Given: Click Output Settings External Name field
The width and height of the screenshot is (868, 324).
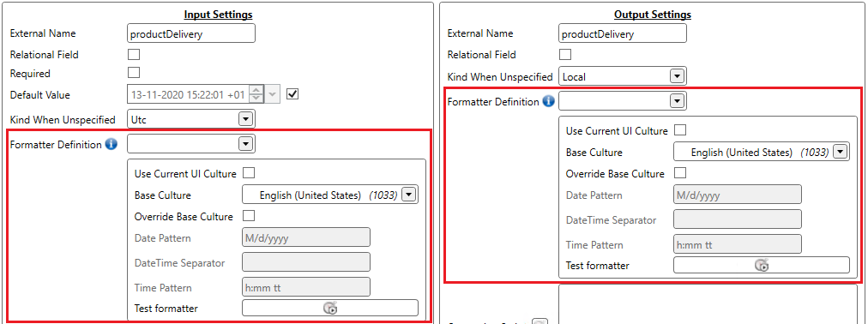Looking at the screenshot, I should (x=623, y=33).
